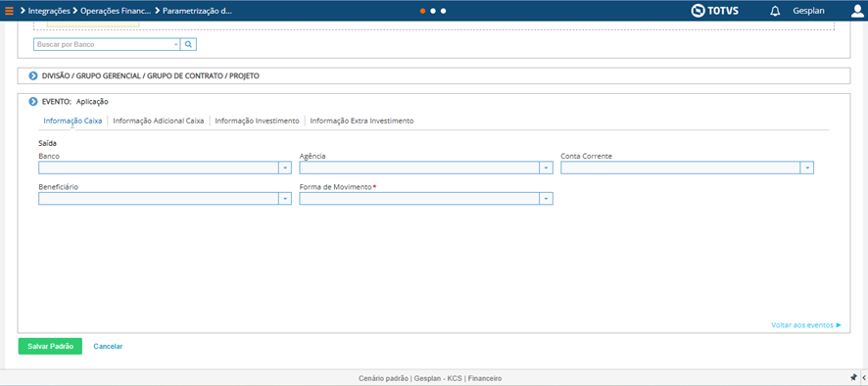Click Voltar aos eventos link

click(x=806, y=325)
